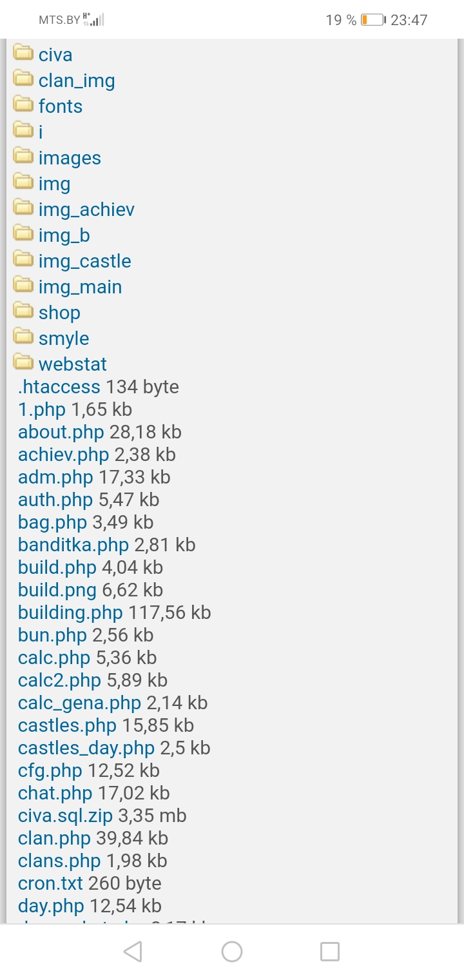The height and width of the screenshot is (980, 464).
Task: Select the building.php file link
Action: (70, 612)
